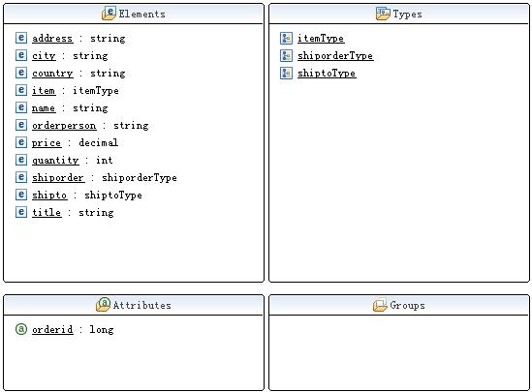Select the element icon next to city
The image size is (532, 392).
21,55
